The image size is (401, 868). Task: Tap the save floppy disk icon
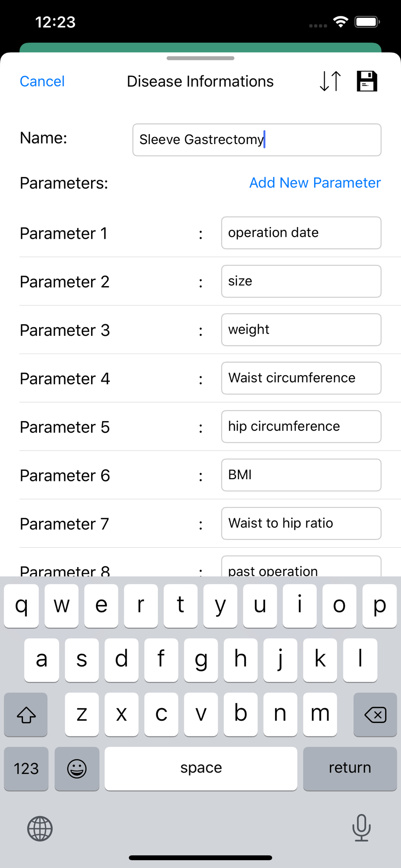[367, 81]
